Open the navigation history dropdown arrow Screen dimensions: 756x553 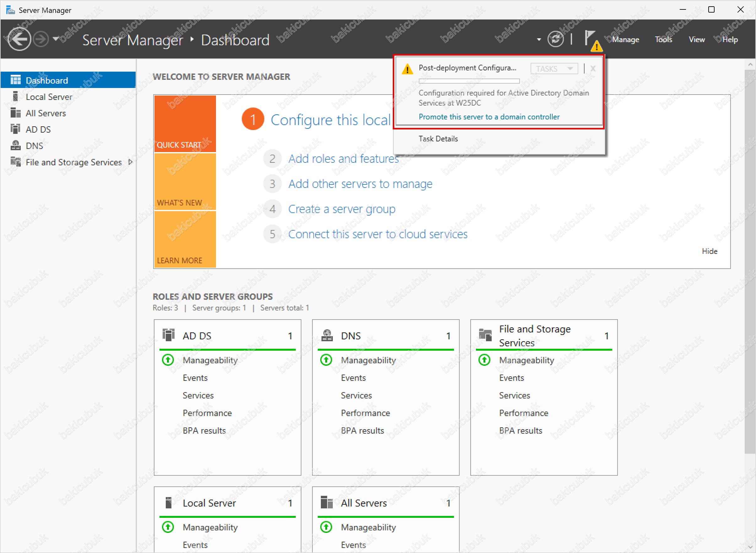(x=56, y=39)
